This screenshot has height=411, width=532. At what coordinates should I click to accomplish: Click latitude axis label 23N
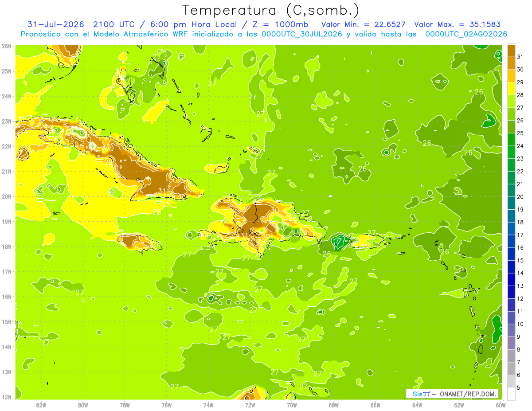tap(6, 121)
